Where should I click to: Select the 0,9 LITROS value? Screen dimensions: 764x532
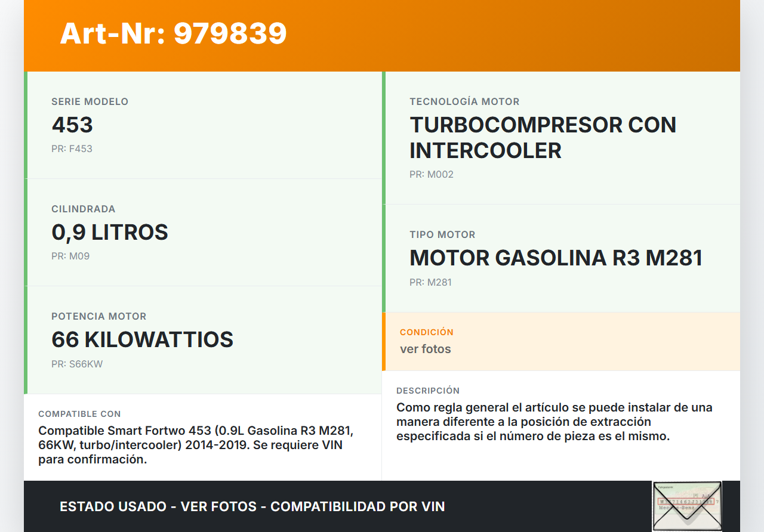110,232
